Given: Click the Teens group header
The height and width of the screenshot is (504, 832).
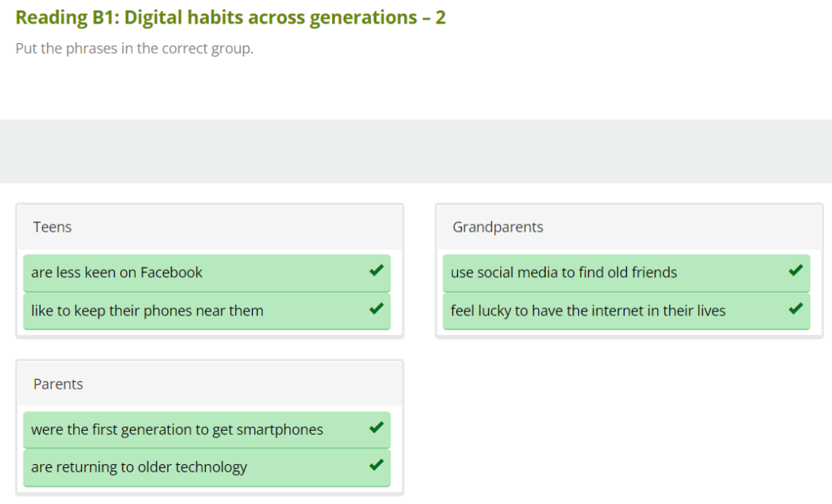Looking at the screenshot, I should click(53, 227).
